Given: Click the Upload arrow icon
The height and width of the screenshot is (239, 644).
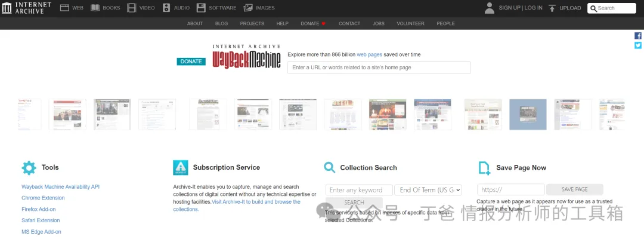Looking at the screenshot, I should click(x=552, y=8).
